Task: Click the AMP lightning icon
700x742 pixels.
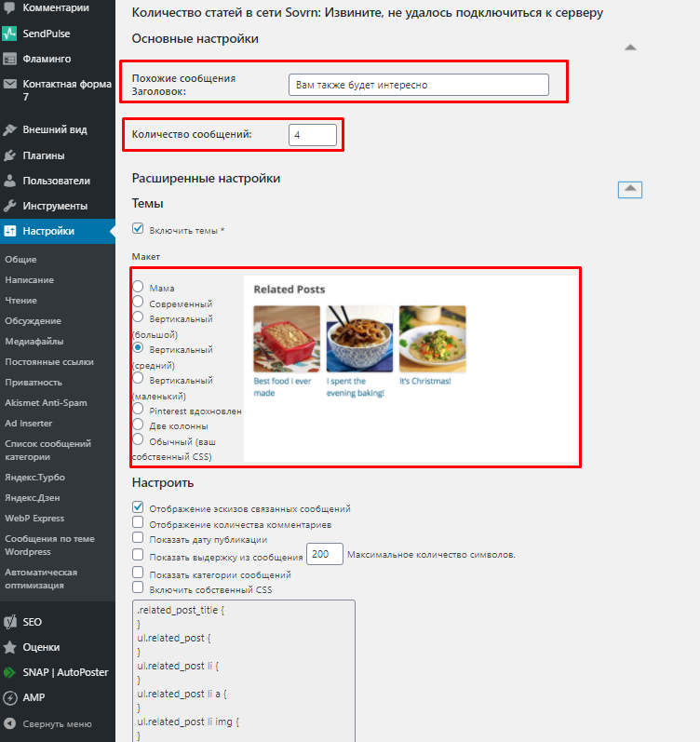Action: 9,697
